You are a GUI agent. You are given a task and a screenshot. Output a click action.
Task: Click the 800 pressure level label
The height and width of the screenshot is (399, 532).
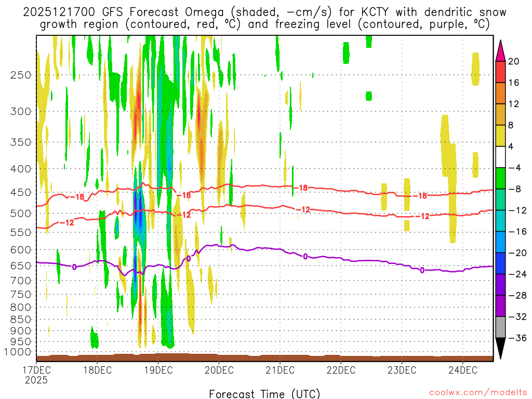(21, 308)
